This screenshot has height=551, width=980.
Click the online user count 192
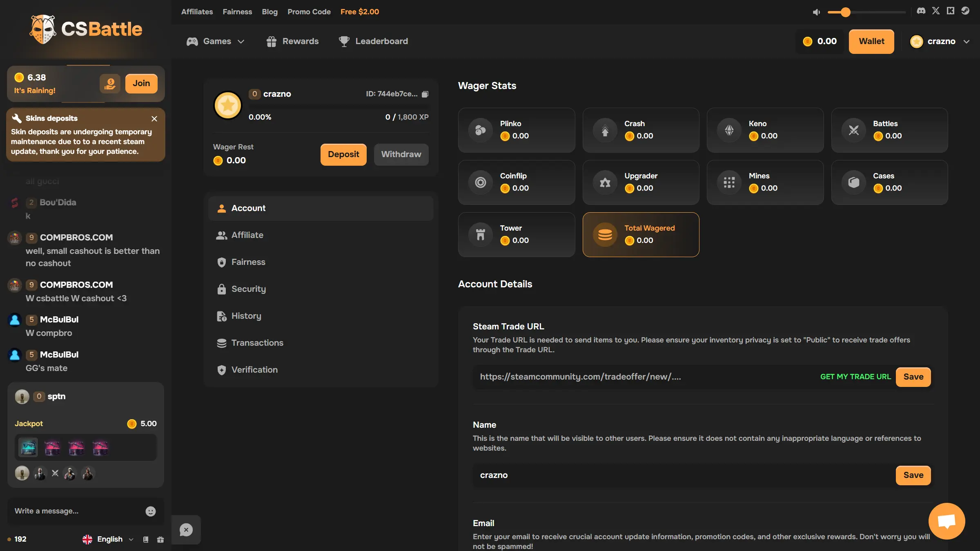(17, 539)
